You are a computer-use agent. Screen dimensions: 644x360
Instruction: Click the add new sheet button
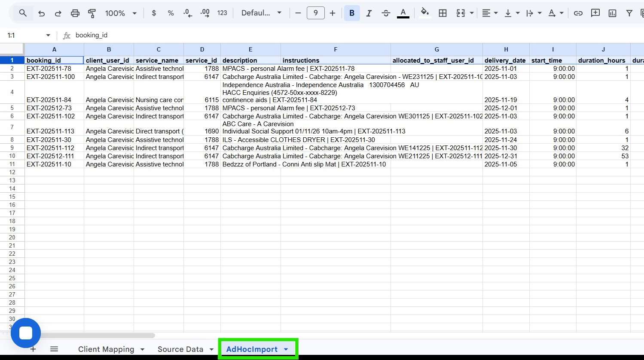coord(33,349)
